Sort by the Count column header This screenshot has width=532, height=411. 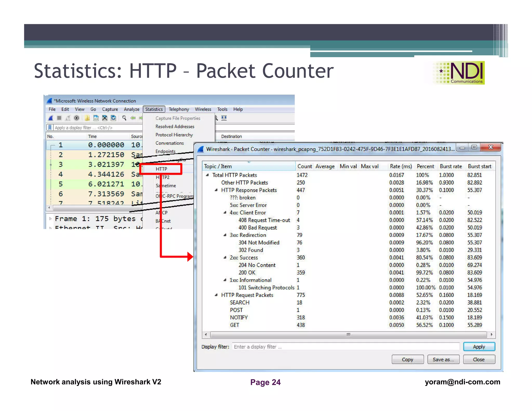point(305,167)
